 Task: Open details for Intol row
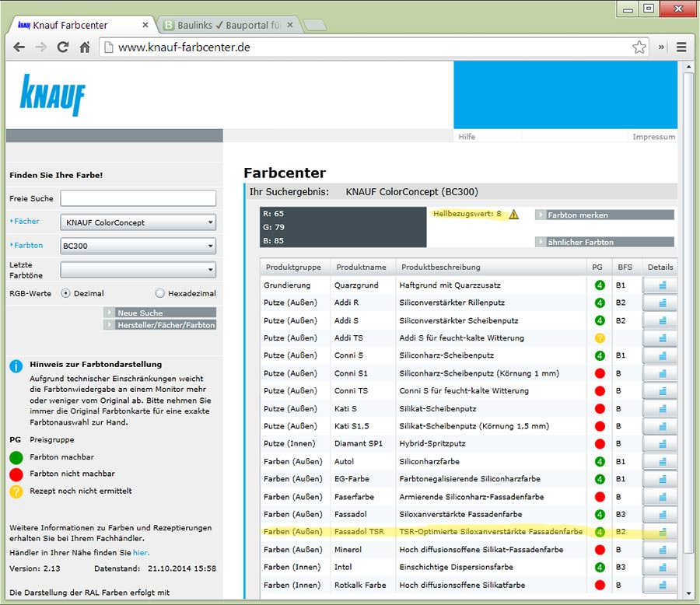[660, 567]
